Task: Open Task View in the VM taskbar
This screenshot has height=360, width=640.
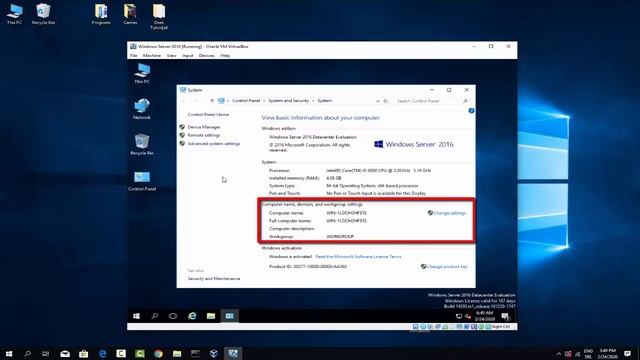Action: point(173,316)
